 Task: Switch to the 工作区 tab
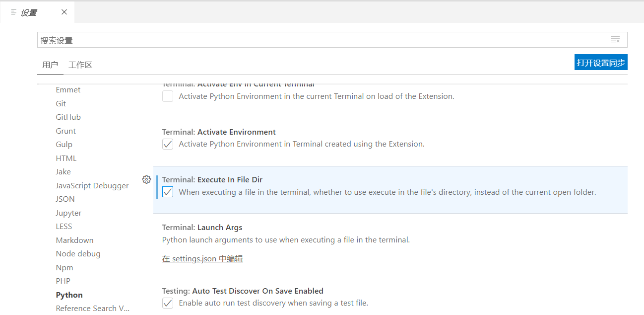80,65
